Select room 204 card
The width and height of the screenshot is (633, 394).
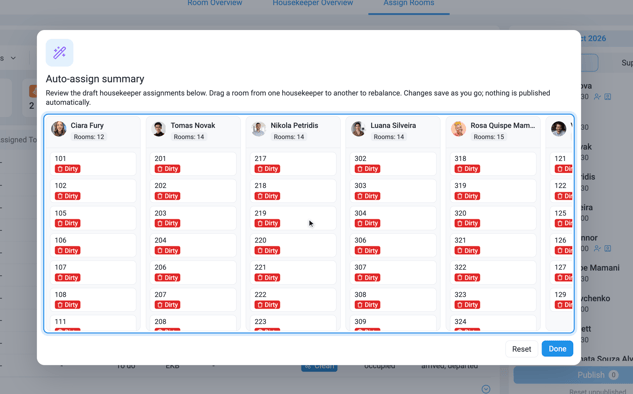pyautogui.click(x=193, y=245)
